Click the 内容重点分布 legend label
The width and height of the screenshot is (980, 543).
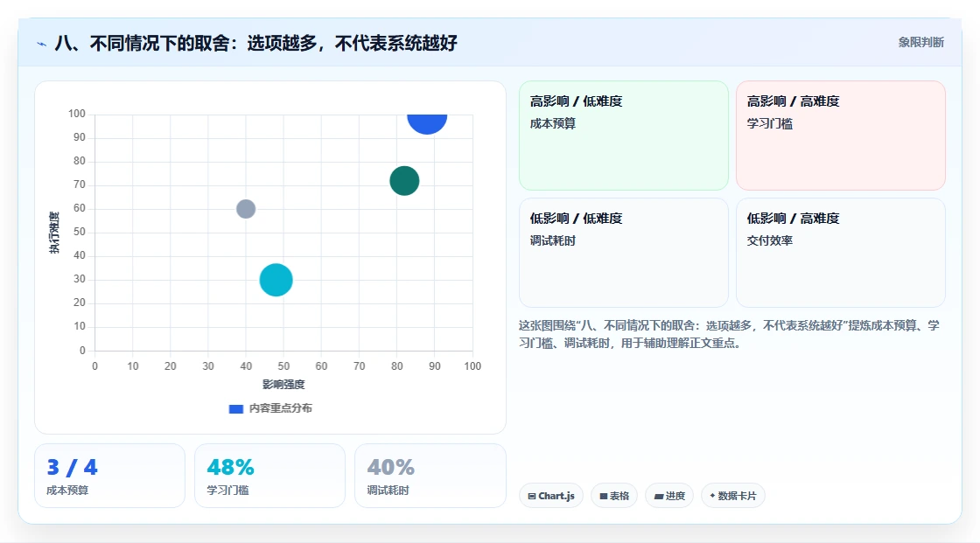pos(281,408)
